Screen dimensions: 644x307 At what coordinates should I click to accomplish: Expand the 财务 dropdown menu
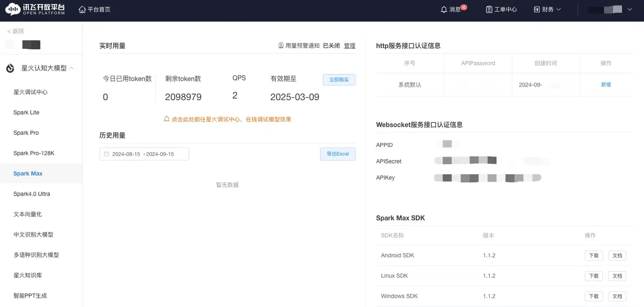point(558,10)
